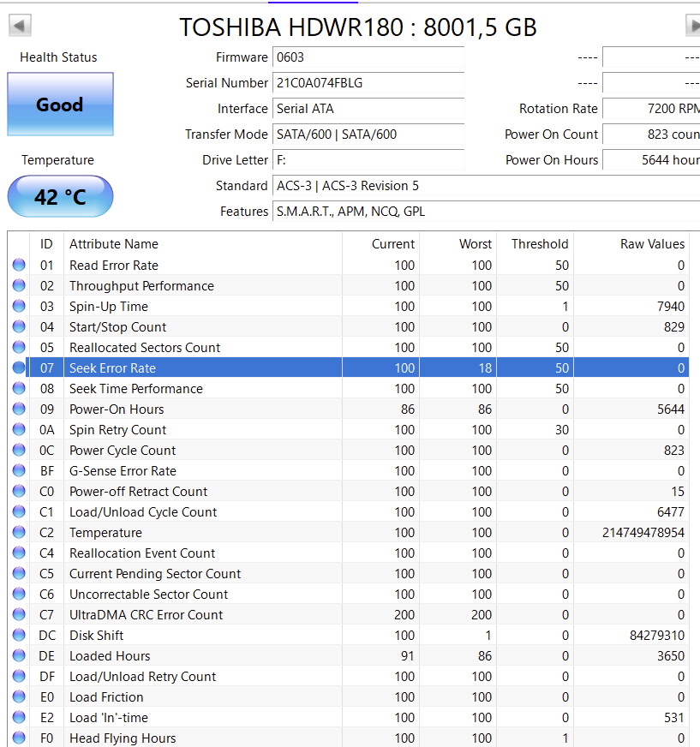The image size is (700, 747).
Task: Click the Interface field Serial ATA
Action: pos(368,109)
